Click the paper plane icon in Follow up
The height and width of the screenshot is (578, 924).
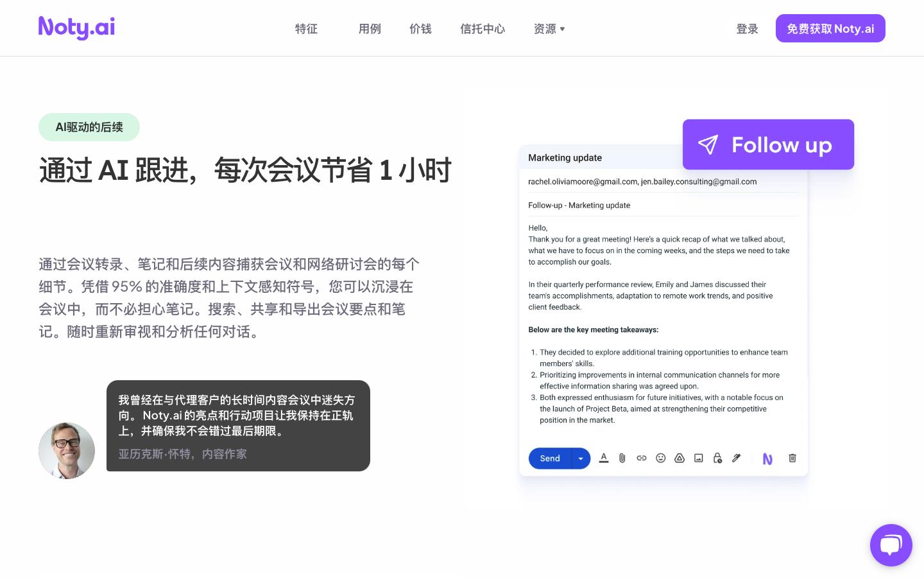point(708,144)
